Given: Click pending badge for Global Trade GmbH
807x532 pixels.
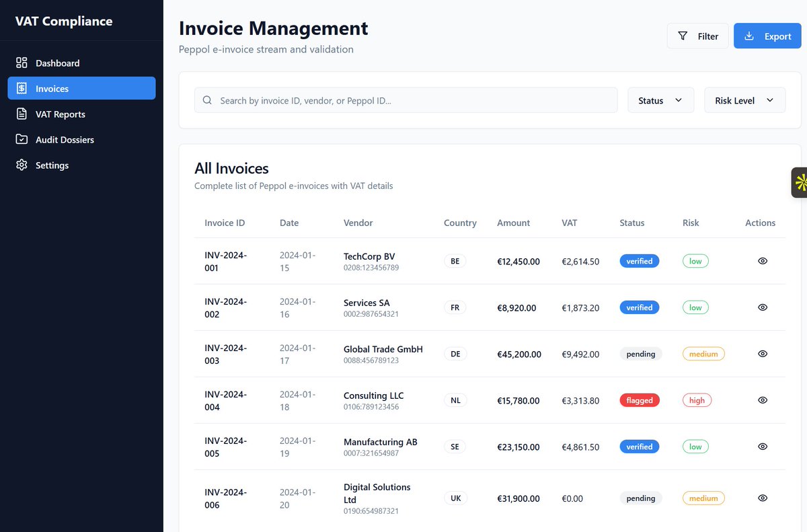Looking at the screenshot, I should click(641, 354).
